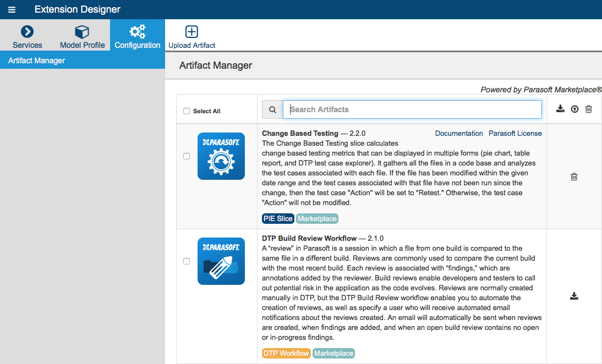Click DTP Build Review Workflow logo
This screenshot has height=364, width=602.
221,261
